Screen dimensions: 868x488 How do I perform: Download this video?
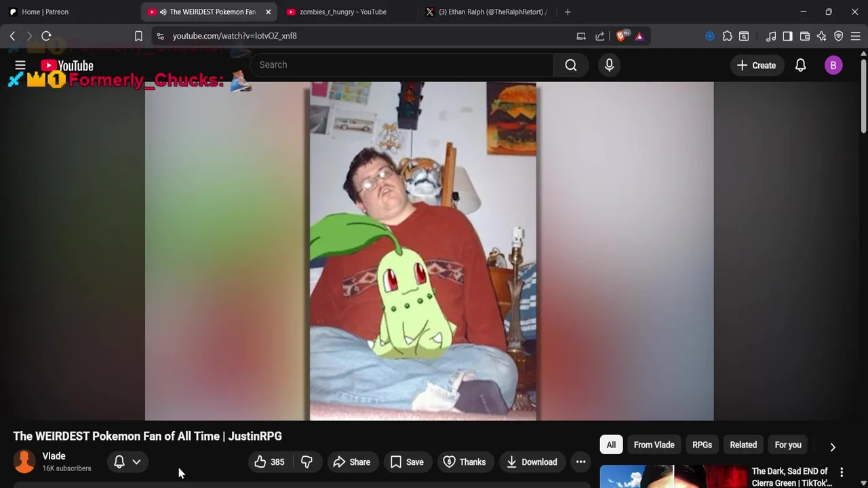[x=532, y=462]
